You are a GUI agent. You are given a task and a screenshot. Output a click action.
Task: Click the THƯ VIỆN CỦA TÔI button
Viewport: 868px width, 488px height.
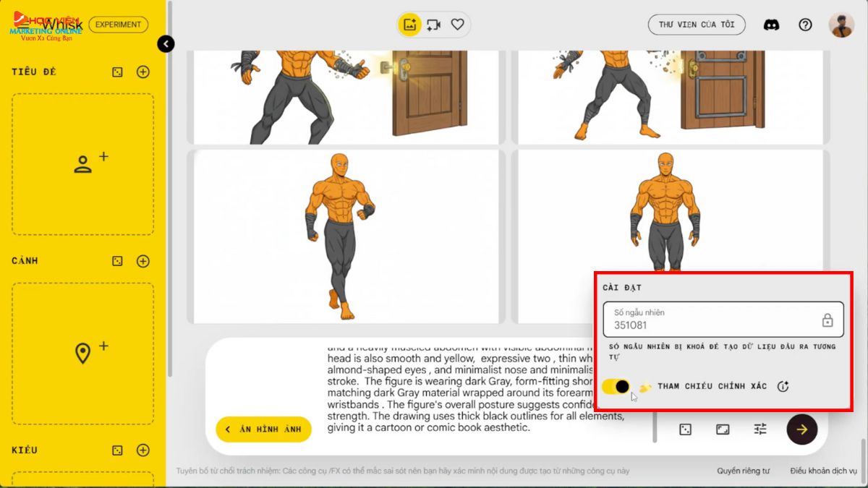696,25
